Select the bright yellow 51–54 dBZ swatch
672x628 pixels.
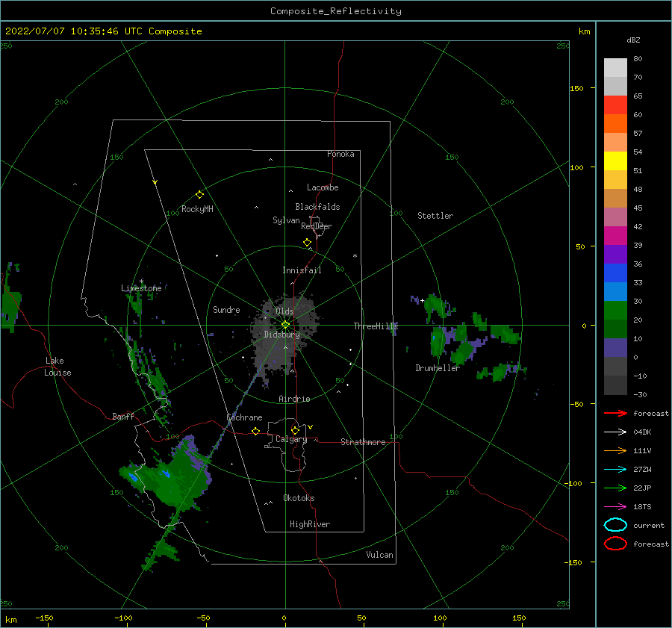click(615, 161)
